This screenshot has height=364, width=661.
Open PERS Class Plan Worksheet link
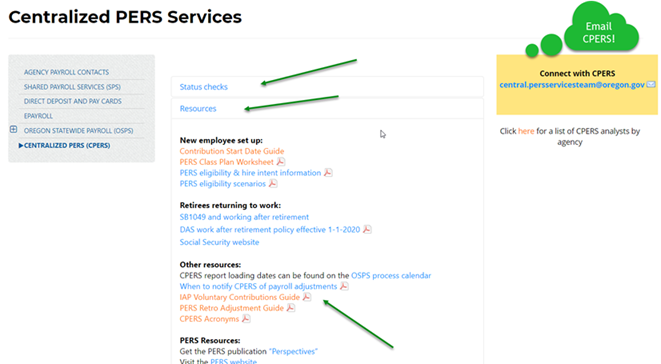[x=226, y=162]
